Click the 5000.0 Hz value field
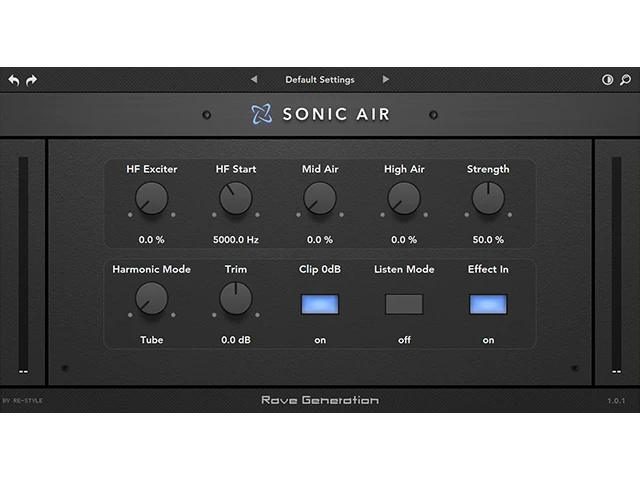640x480 pixels. (236, 240)
